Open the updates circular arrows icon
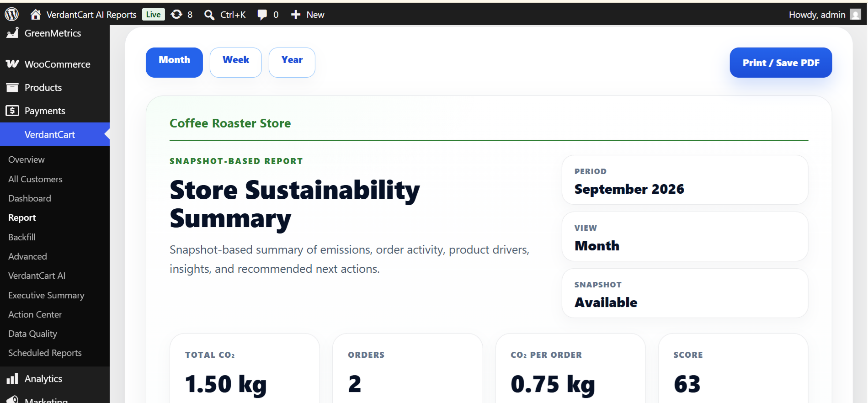868x403 pixels. click(x=176, y=15)
